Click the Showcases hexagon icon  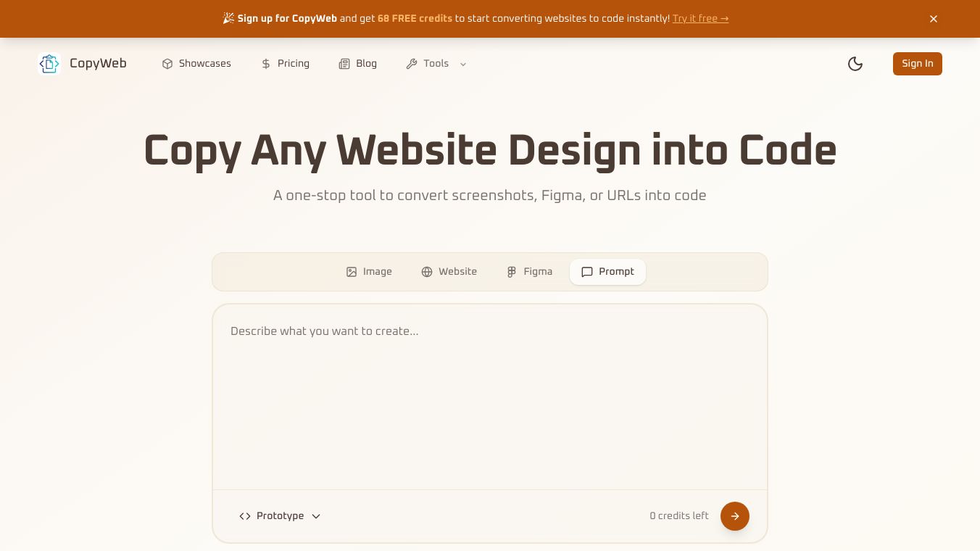point(167,64)
